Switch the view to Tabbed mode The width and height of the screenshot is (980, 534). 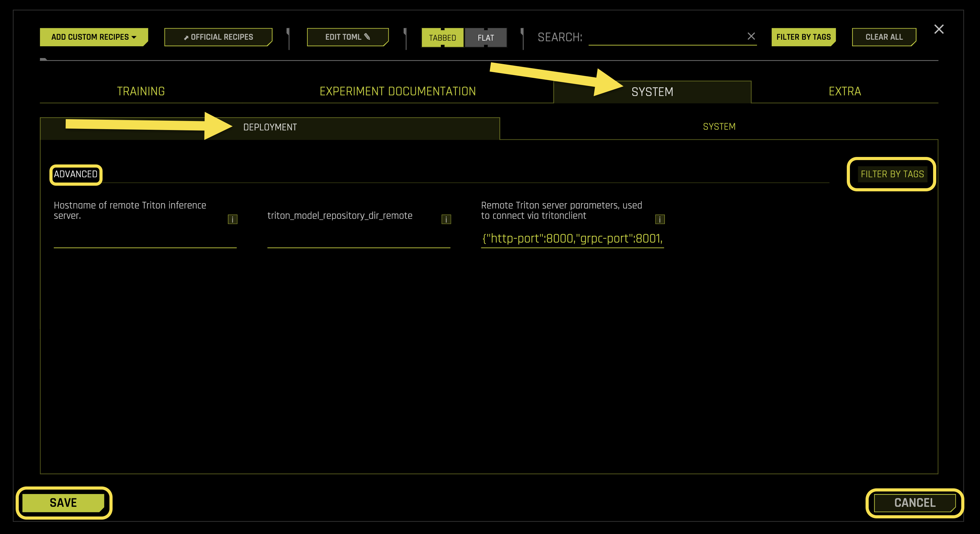[x=442, y=38]
